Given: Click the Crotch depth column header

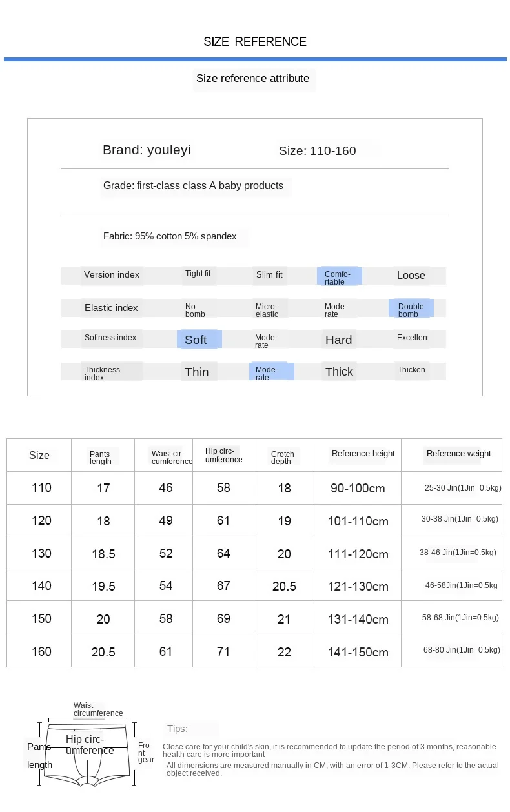Looking at the screenshot, I should click(282, 458).
